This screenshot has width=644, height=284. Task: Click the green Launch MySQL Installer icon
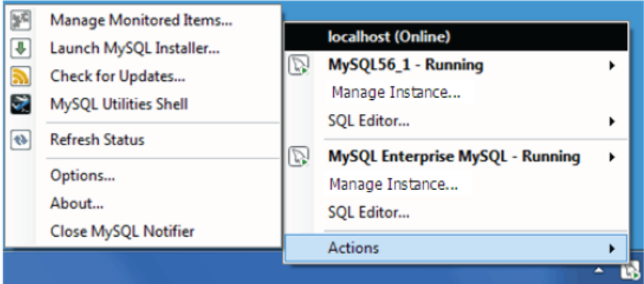[20, 49]
